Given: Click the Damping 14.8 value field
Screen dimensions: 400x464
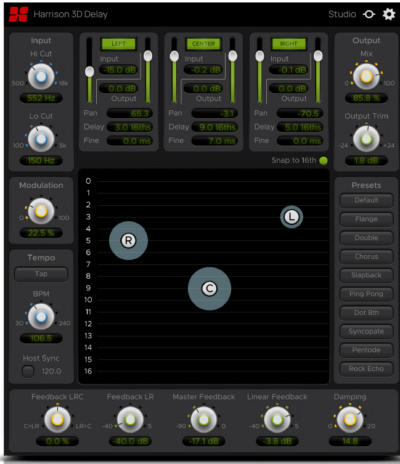Looking at the screenshot, I should click(350, 441).
